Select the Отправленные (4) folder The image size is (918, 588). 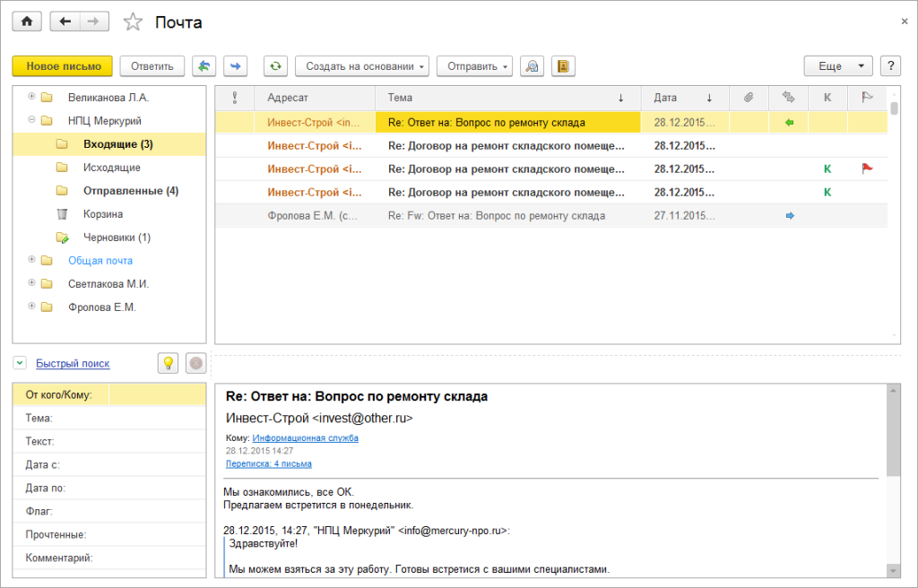[x=131, y=191]
